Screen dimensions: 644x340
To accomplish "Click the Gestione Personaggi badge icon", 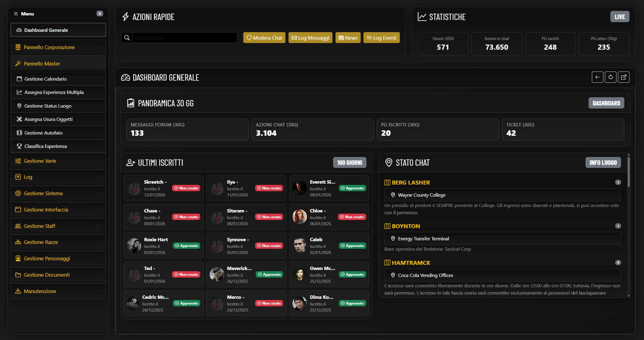I will (18, 258).
